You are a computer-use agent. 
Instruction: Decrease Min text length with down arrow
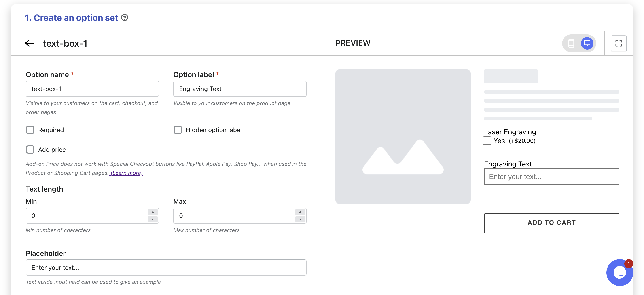[153, 219]
